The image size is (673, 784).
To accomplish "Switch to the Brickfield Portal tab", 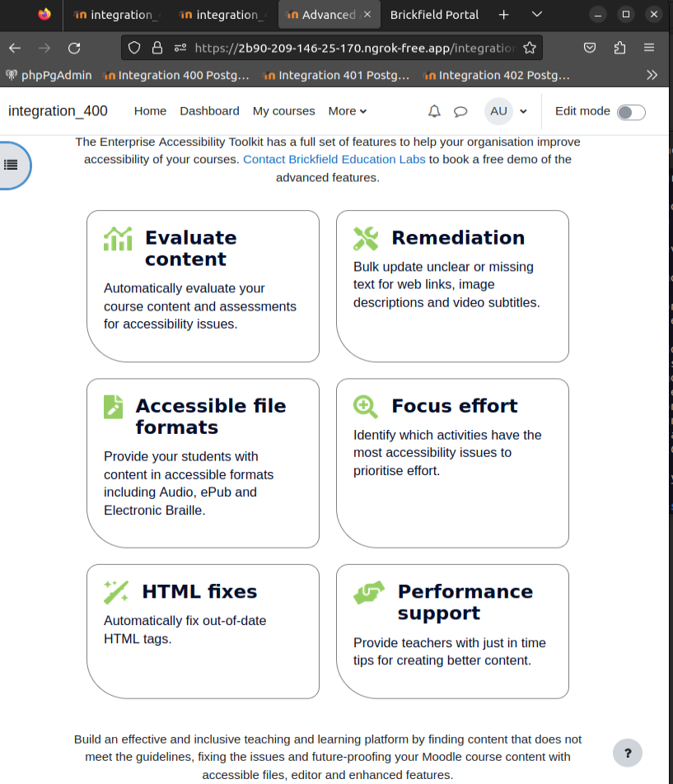I will pos(434,15).
